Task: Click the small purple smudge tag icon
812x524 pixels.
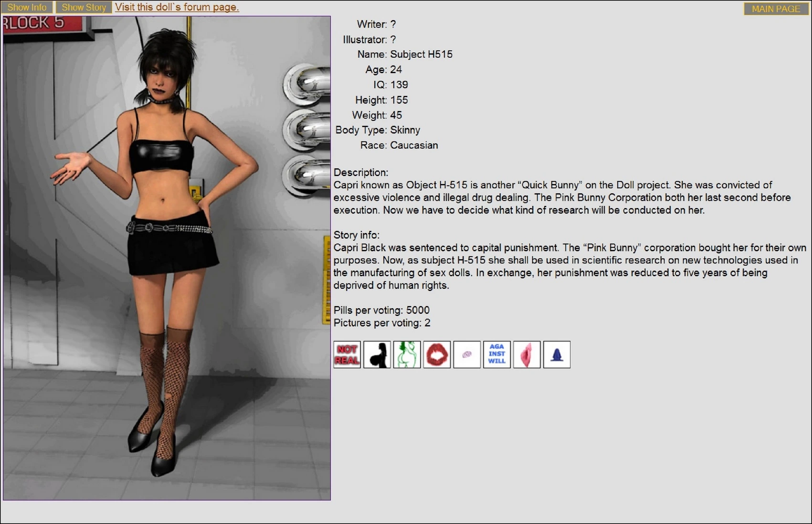Action: [467, 354]
